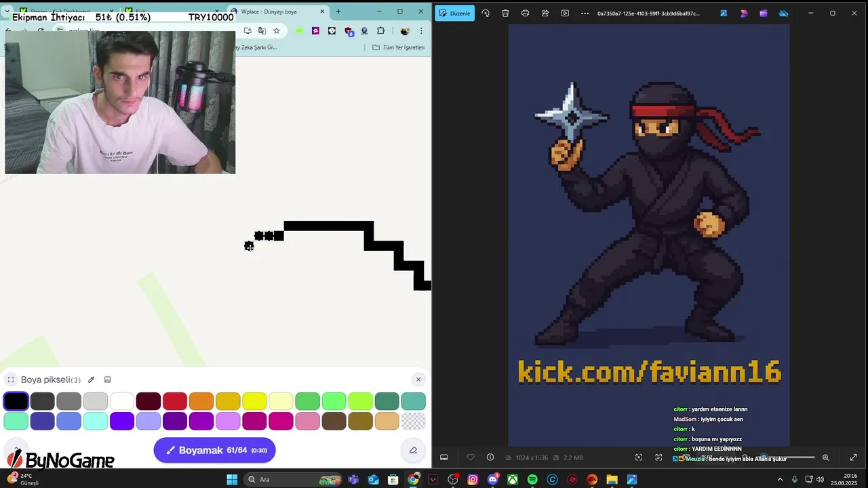
Task: Choose the transparent checkered swatch
Action: coord(414,421)
